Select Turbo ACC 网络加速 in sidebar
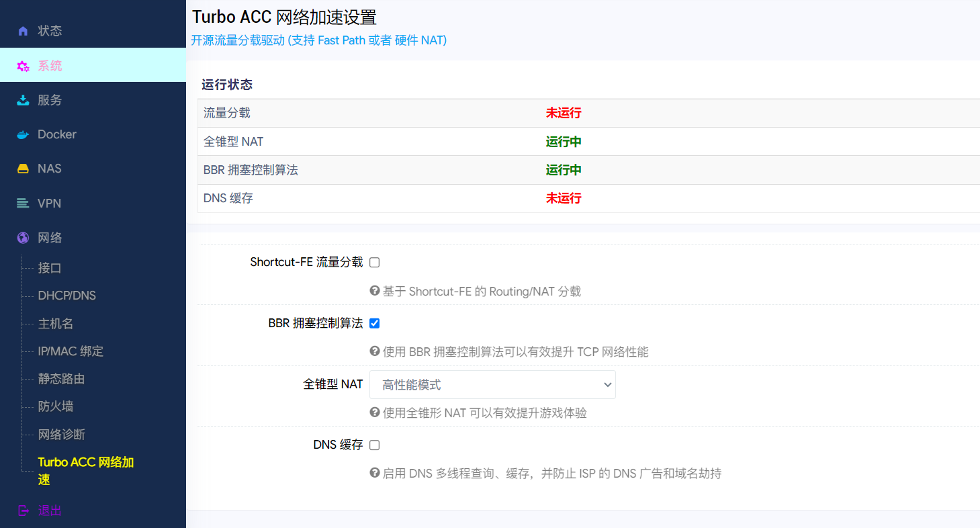 click(x=86, y=471)
